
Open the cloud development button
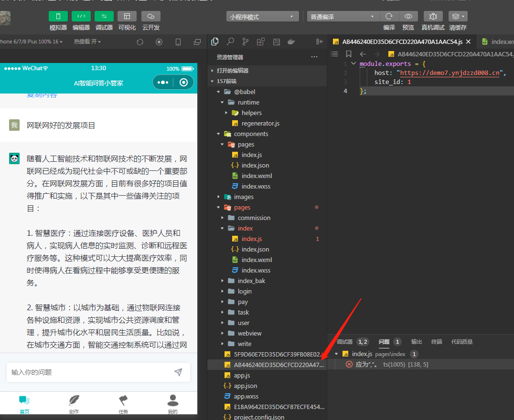pos(151,16)
